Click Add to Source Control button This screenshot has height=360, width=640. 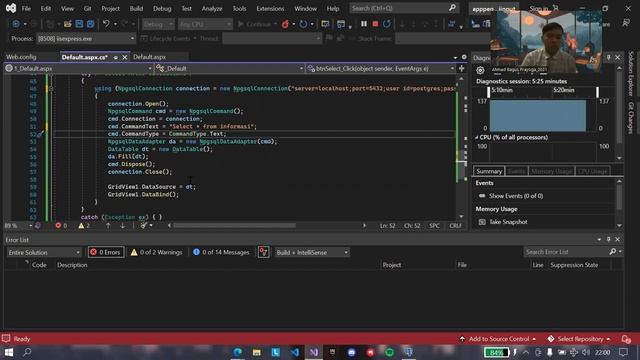coord(498,339)
